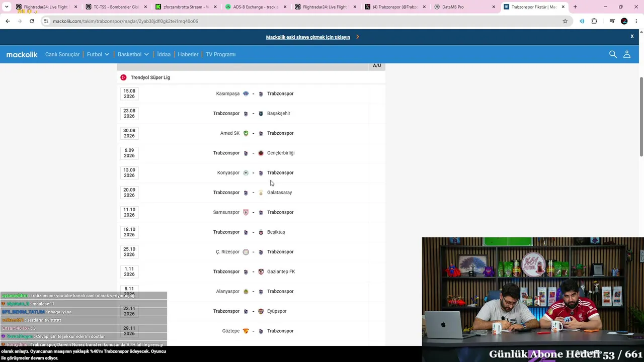Close the Trabzonspor Fikstür tab
This screenshot has width=644, height=362.
[x=563, y=7]
